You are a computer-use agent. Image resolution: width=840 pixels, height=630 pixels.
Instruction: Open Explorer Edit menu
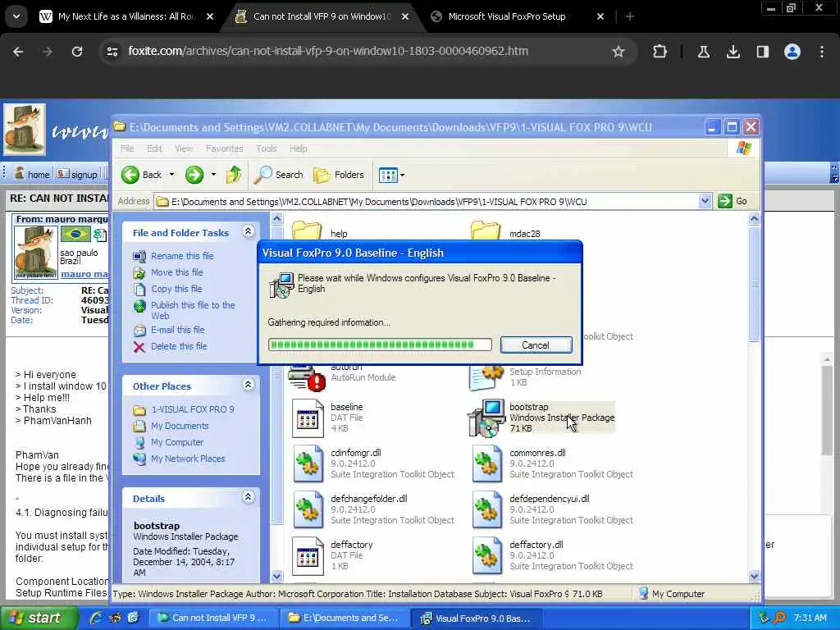(x=154, y=148)
